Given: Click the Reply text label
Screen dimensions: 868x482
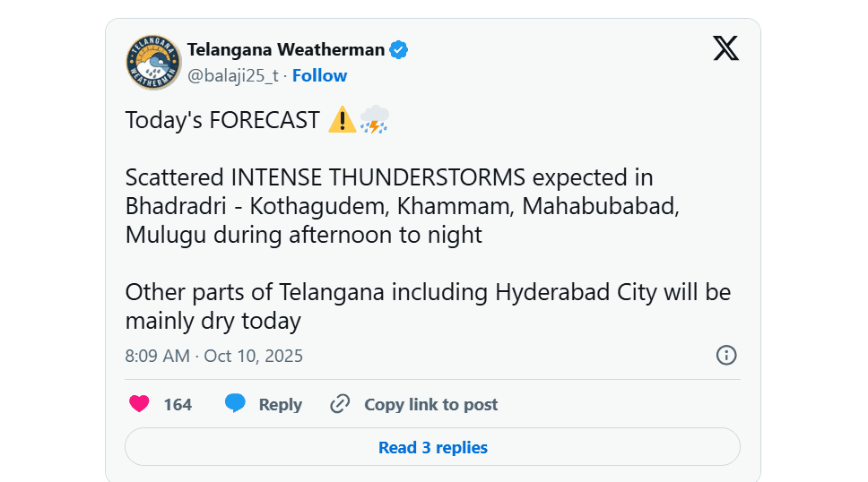Looking at the screenshot, I should [280, 405].
